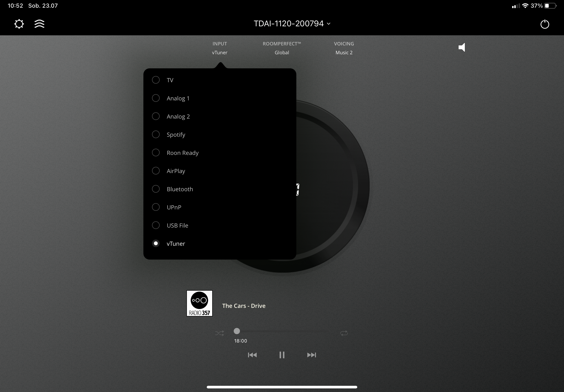Tap the volume knob dial

point(333,186)
